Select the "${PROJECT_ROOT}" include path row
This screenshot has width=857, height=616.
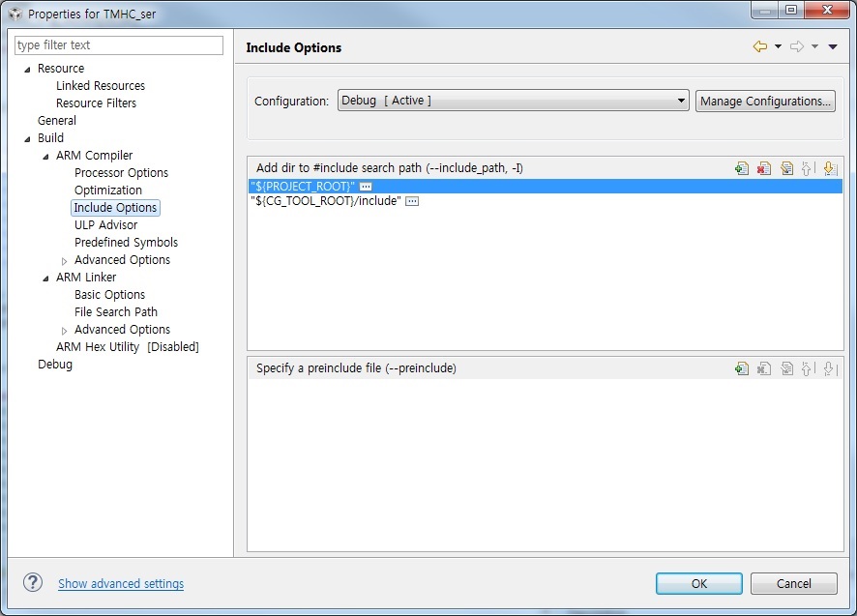pos(545,187)
